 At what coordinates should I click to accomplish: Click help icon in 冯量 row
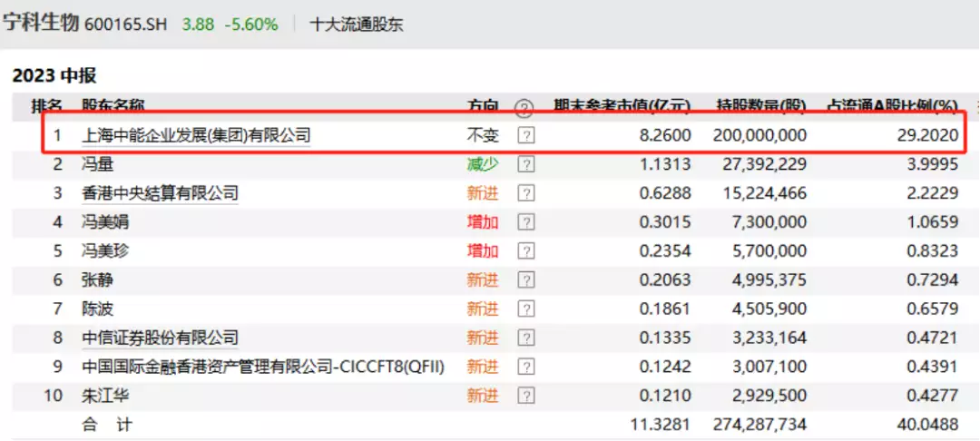[526, 164]
